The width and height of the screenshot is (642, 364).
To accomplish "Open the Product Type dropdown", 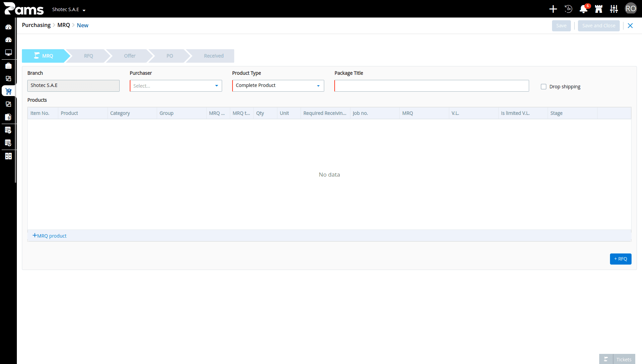I will coord(278,86).
